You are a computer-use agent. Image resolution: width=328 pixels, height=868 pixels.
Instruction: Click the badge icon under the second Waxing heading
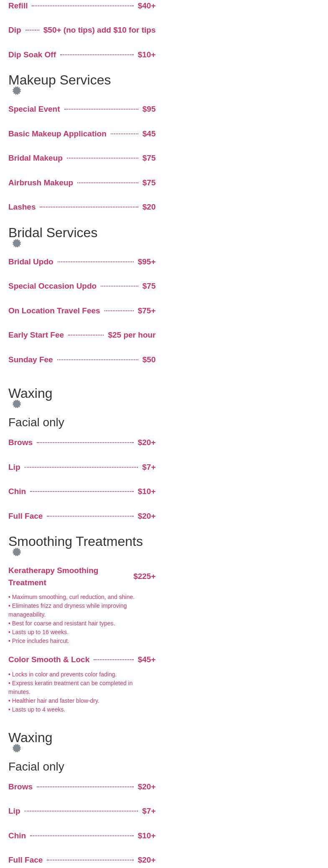[x=17, y=748]
